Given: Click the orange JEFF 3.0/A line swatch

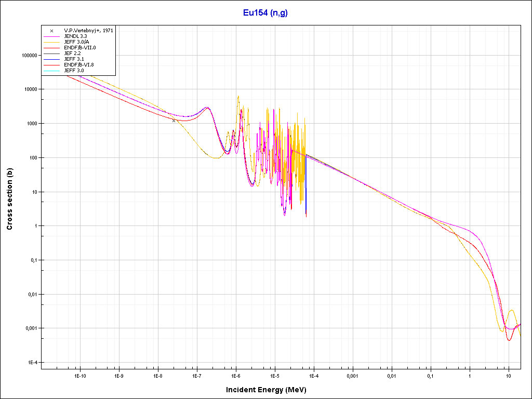Looking at the screenshot, I should tap(51, 42).
